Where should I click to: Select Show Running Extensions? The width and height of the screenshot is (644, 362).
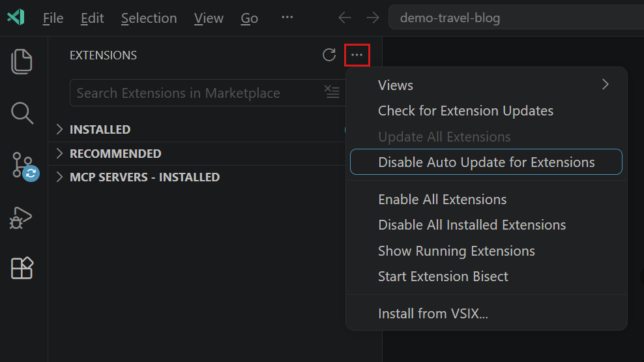(486, 250)
